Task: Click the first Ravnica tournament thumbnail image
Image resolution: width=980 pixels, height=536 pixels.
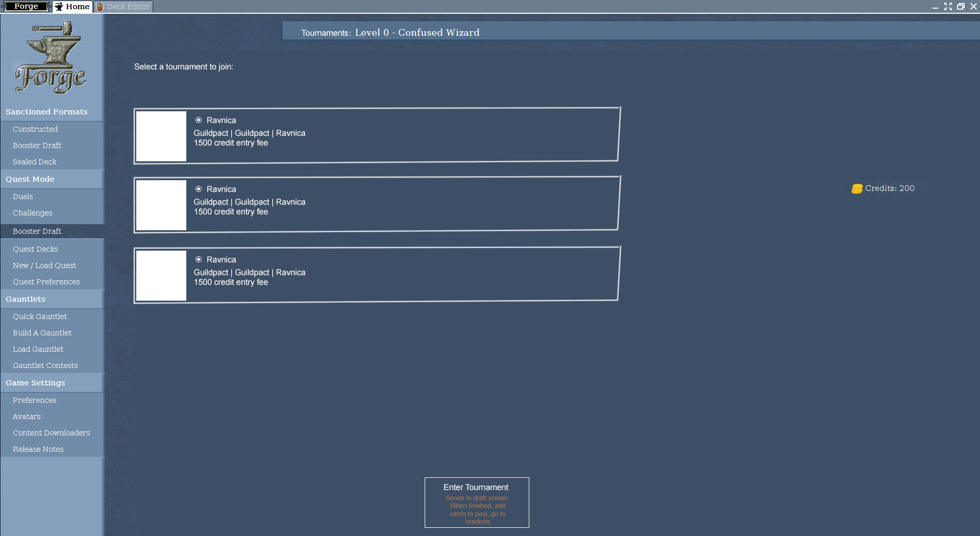Action: point(161,136)
